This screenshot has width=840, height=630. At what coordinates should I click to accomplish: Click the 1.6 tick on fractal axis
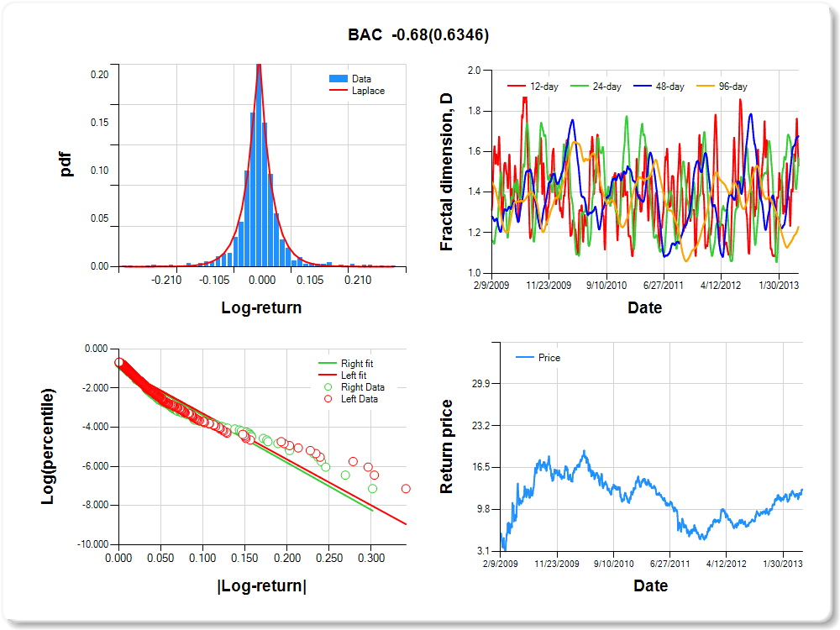474,151
